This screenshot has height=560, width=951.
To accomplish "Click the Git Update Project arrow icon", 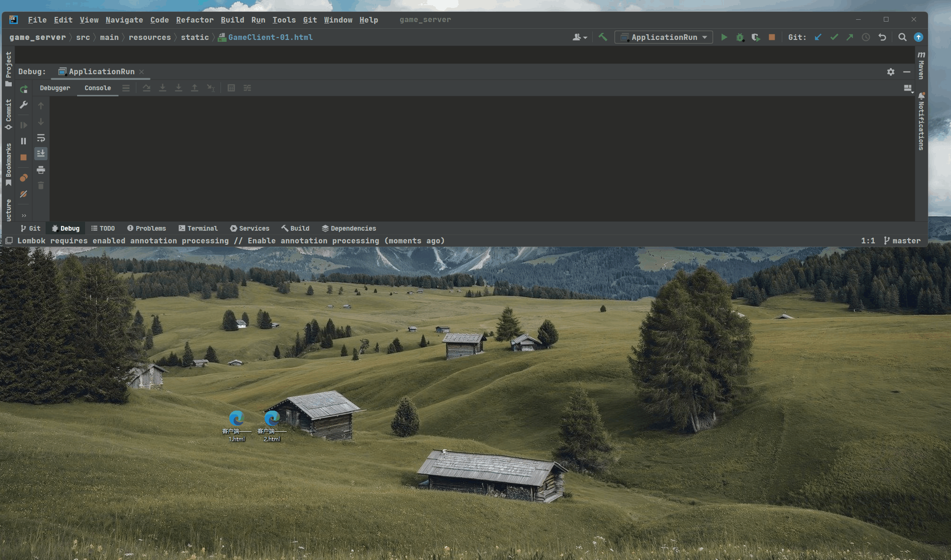I will pyautogui.click(x=818, y=37).
